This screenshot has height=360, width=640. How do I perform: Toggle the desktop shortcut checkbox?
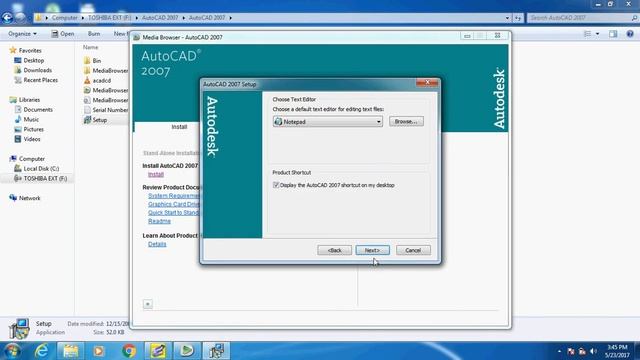[x=276, y=185]
